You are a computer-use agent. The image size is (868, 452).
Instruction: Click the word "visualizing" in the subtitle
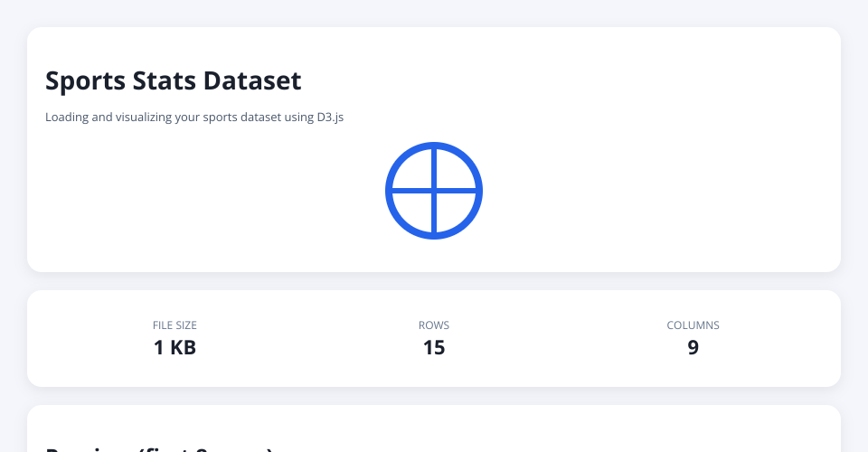pyautogui.click(x=143, y=118)
